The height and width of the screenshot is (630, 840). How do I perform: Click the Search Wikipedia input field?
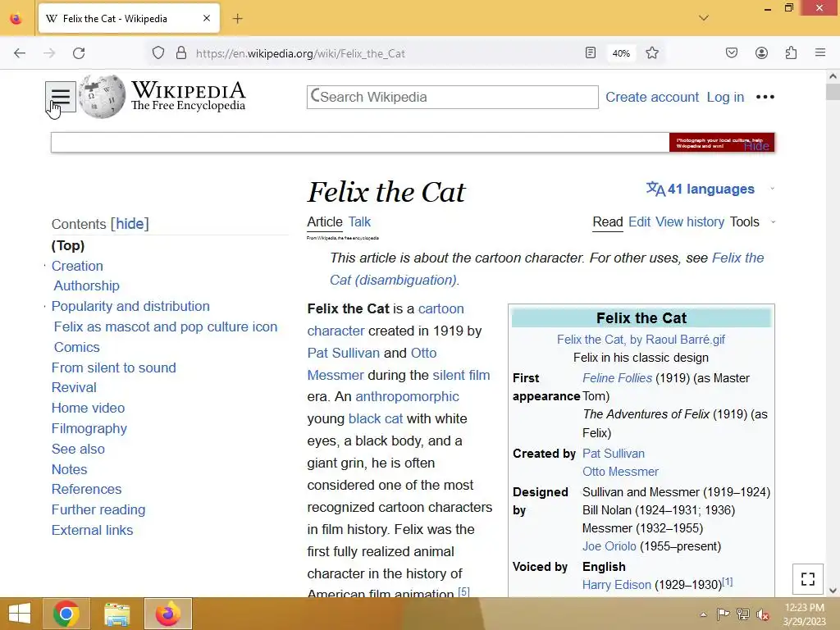pos(453,97)
